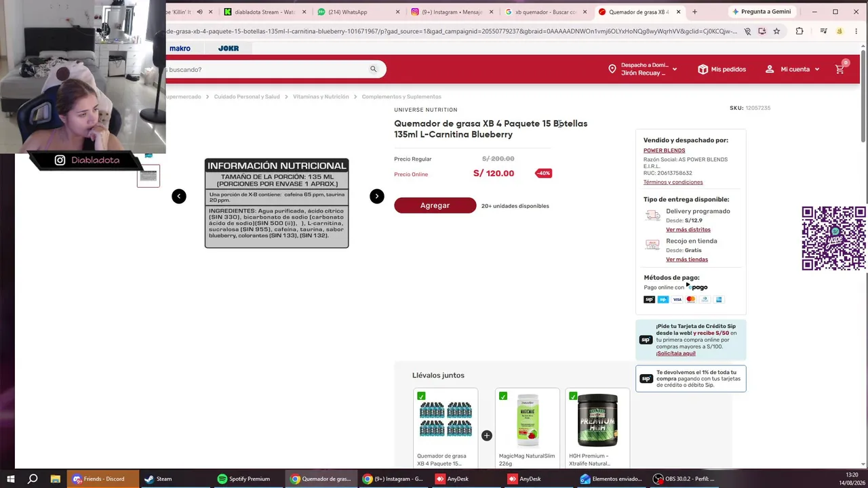The width and height of the screenshot is (868, 488).
Task: Open Cuidado Personal y Salud breadcrumb
Action: pyautogui.click(x=247, y=97)
